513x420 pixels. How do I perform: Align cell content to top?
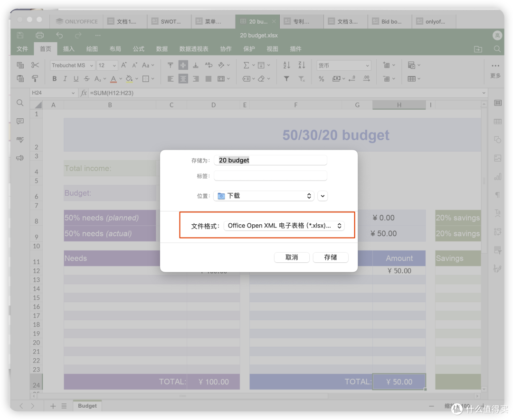tap(170, 65)
